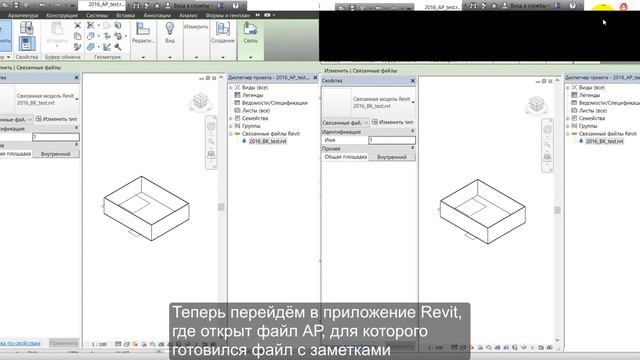Open the Конструкция ribbon tab

pos(62,15)
